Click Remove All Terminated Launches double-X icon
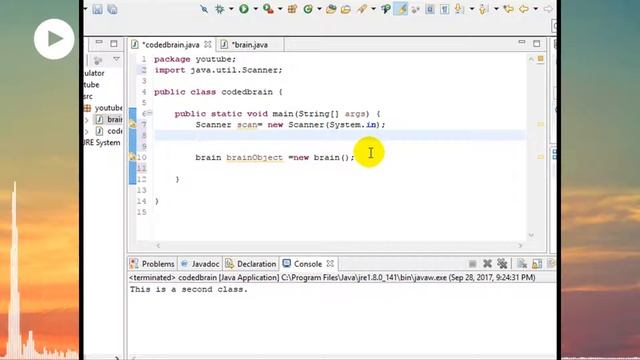Image resolution: width=640 pixels, height=360 pixels. tap(502, 264)
